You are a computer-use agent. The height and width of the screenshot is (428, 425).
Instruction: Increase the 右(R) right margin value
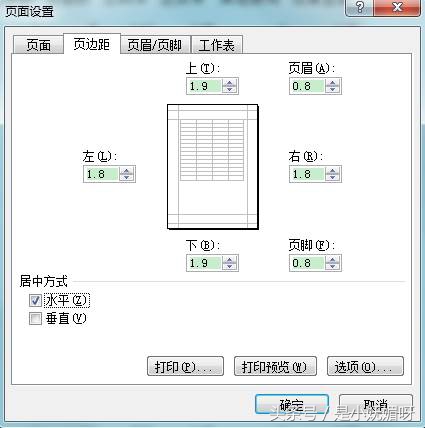333,170
